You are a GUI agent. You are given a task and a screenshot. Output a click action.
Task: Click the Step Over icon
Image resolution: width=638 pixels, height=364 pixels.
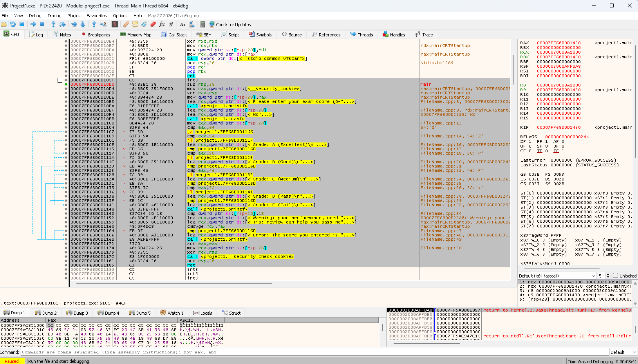[x=62, y=24]
